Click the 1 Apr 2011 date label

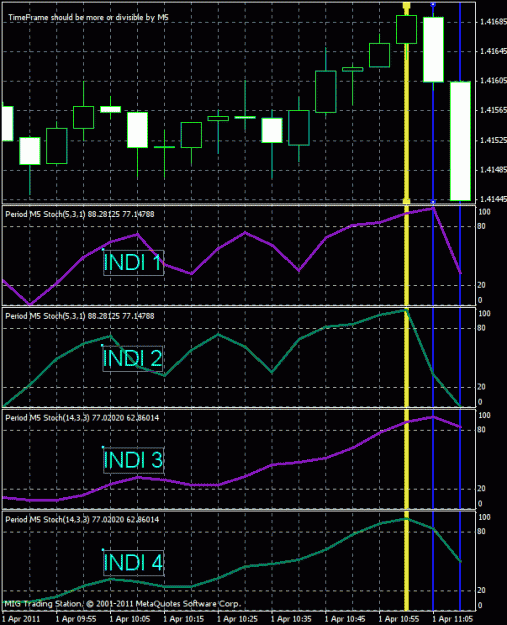pos(21,619)
